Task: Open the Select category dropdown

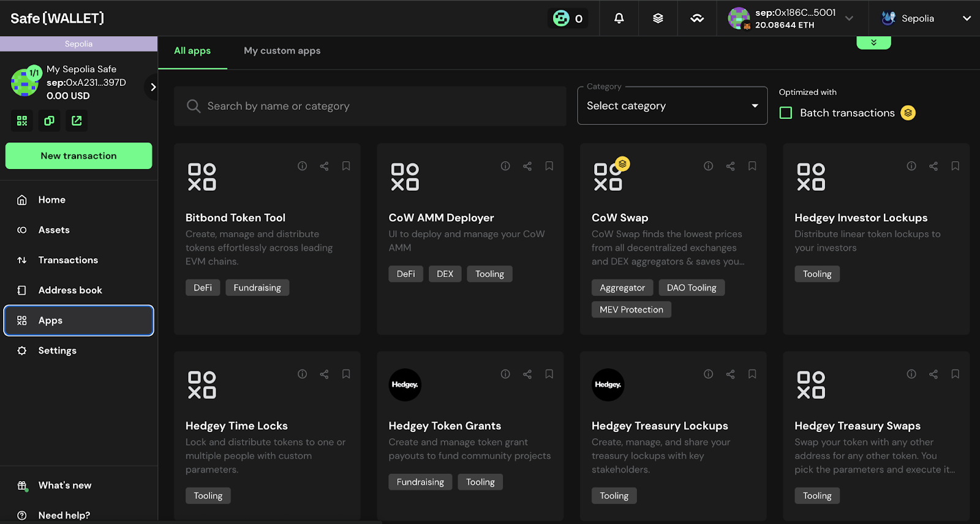Action: [x=672, y=106]
